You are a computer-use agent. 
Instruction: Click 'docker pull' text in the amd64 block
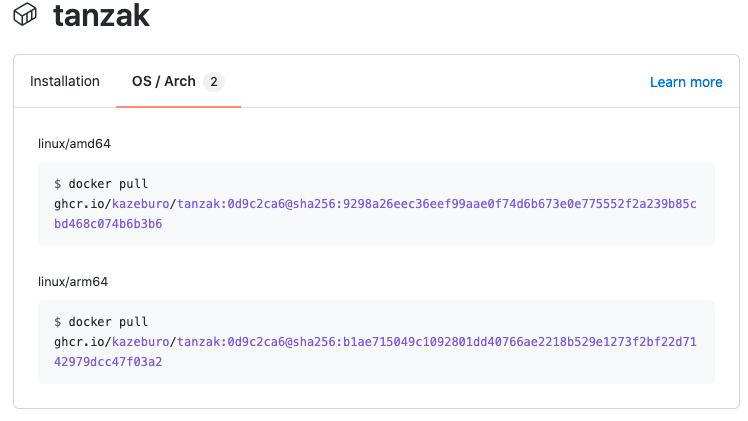108,184
